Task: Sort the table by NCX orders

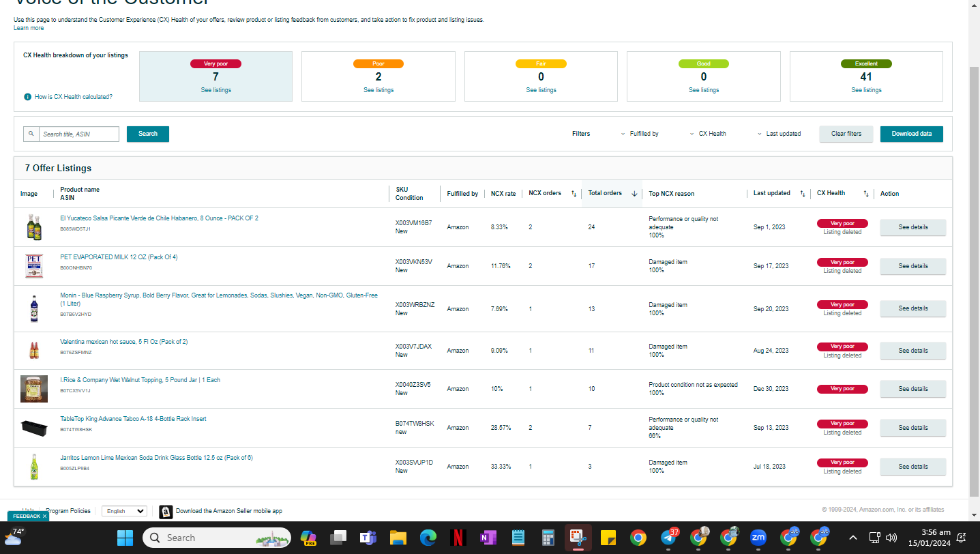Action: coord(574,194)
